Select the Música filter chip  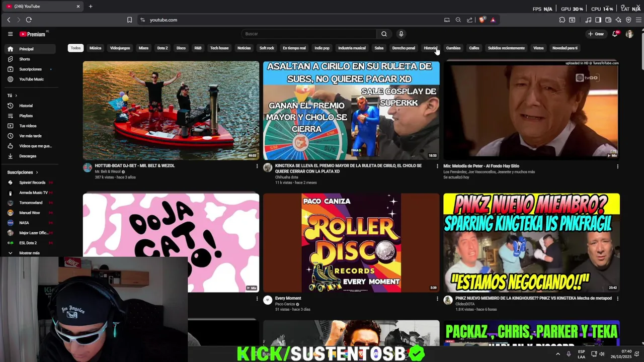[x=95, y=48]
